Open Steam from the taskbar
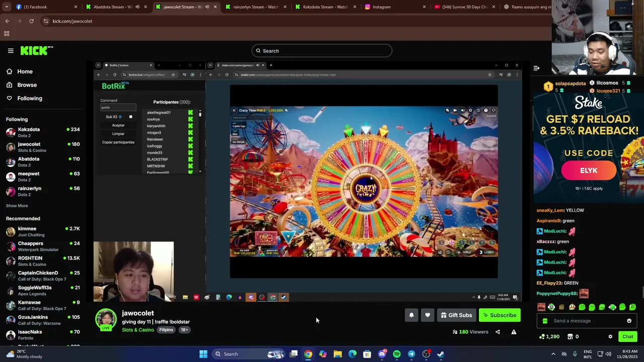 441,354
